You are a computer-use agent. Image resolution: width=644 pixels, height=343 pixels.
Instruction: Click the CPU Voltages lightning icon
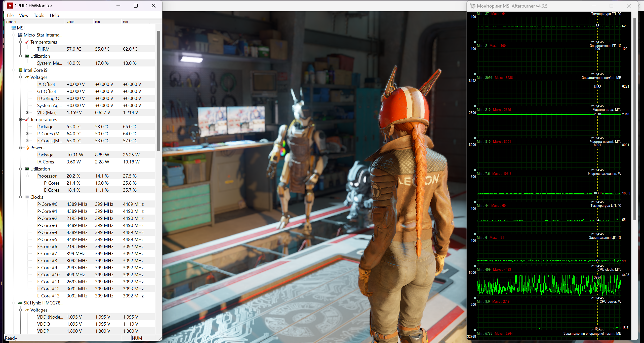[27, 77]
